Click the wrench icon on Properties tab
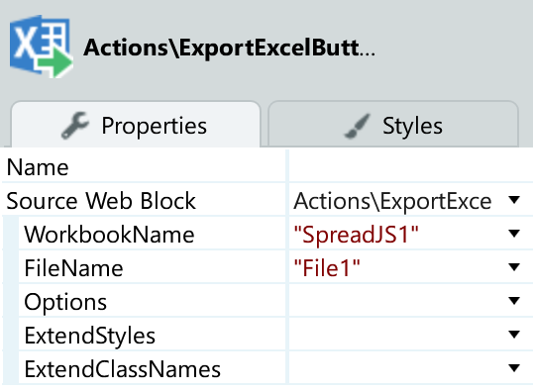Image resolution: width=533 pixels, height=392 pixels. point(75,126)
